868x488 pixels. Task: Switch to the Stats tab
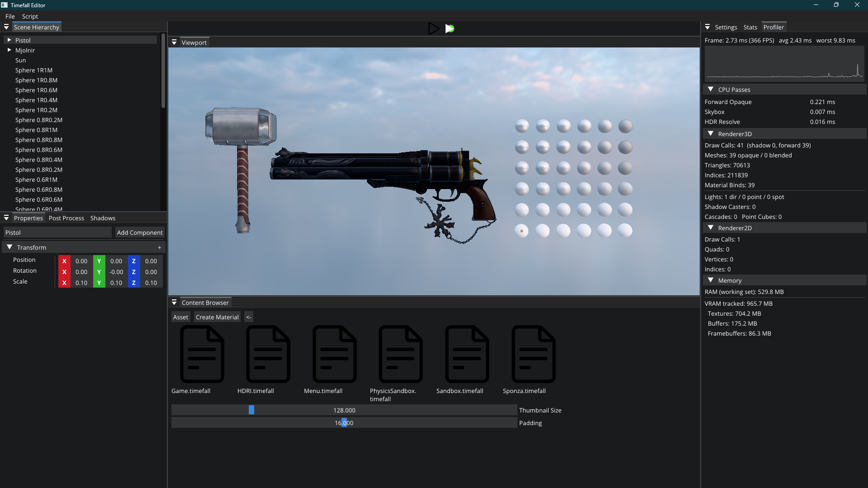click(750, 27)
